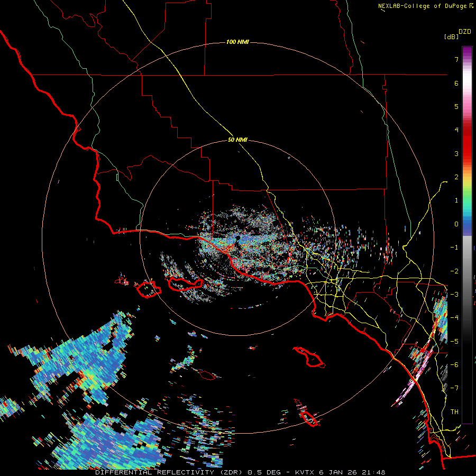Pick the green band of the color bar
Image resolution: width=476 pixels, height=476 pixels.
click(x=467, y=197)
